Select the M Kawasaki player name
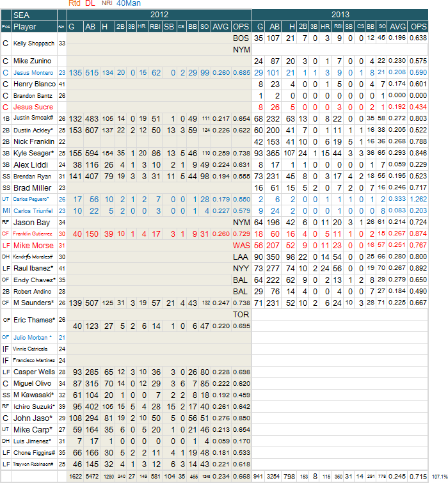 click(x=33, y=395)
